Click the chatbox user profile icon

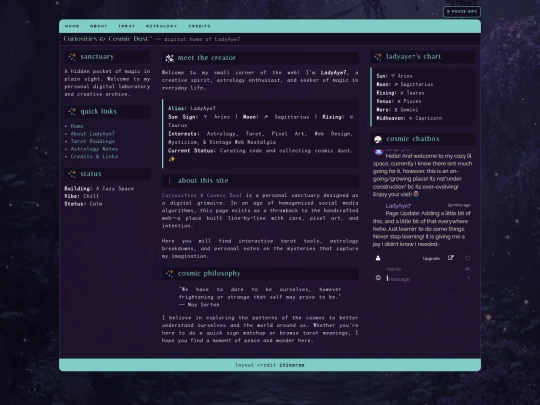coord(378,258)
